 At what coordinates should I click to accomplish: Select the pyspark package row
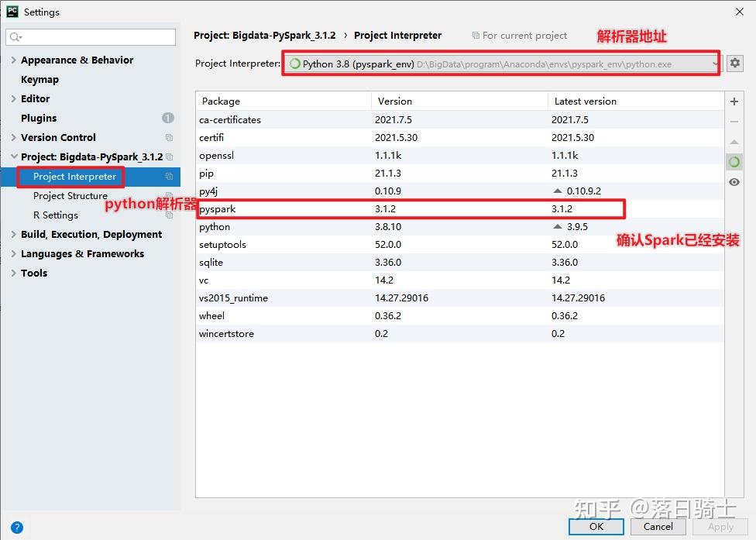point(459,208)
